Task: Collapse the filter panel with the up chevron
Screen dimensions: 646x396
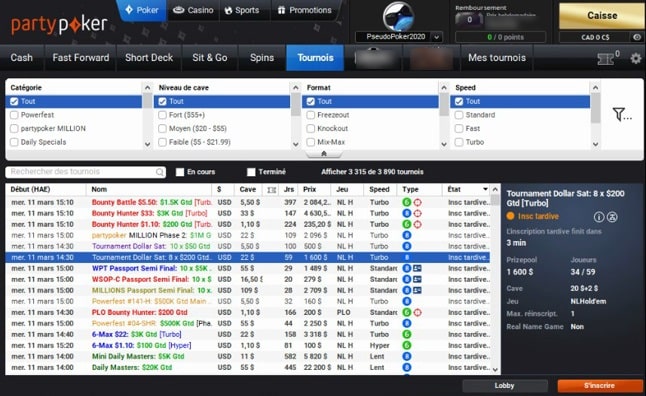Action: 324,154
